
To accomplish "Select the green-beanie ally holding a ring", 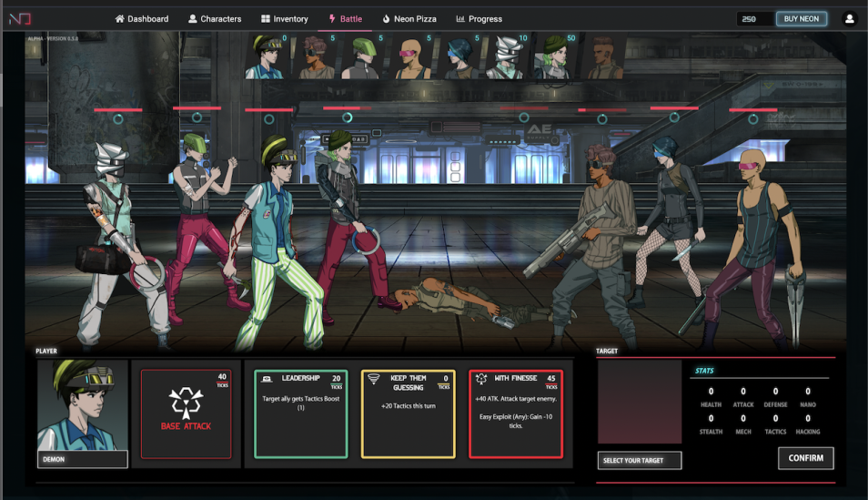I will click(x=351, y=221).
